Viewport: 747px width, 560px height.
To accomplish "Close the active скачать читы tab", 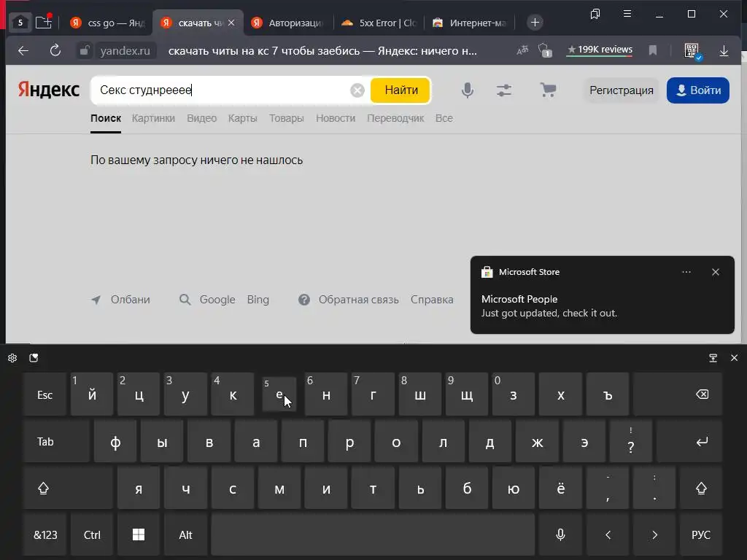I will pyautogui.click(x=231, y=23).
